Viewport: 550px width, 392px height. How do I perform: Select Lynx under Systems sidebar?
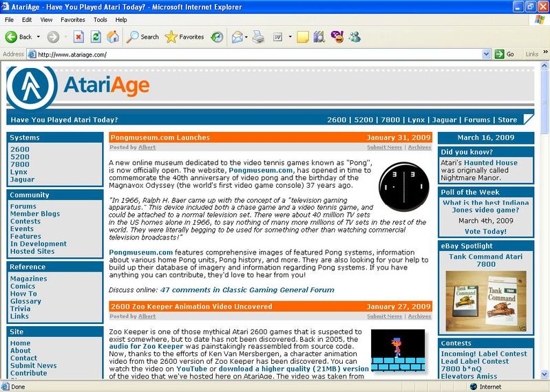(x=19, y=172)
